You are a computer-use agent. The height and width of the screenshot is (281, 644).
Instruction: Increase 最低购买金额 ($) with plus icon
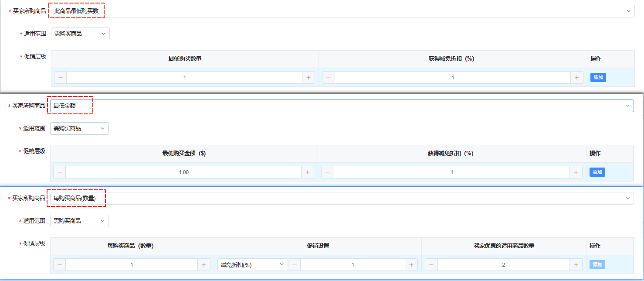point(307,172)
